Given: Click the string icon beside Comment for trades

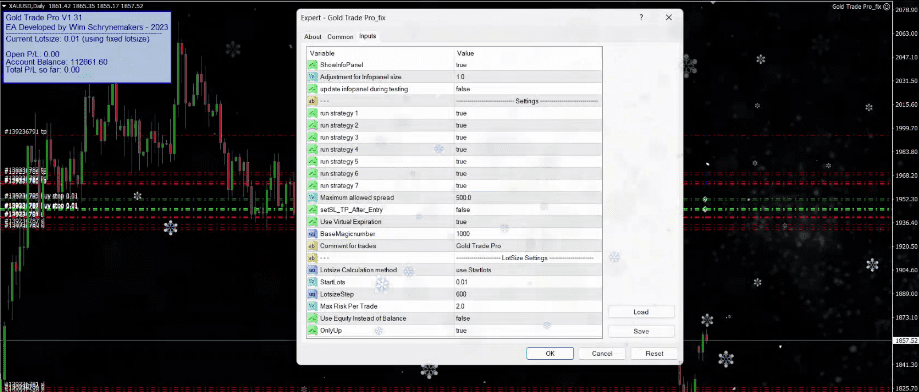Looking at the screenshot, I should click(x=313, y=246).
